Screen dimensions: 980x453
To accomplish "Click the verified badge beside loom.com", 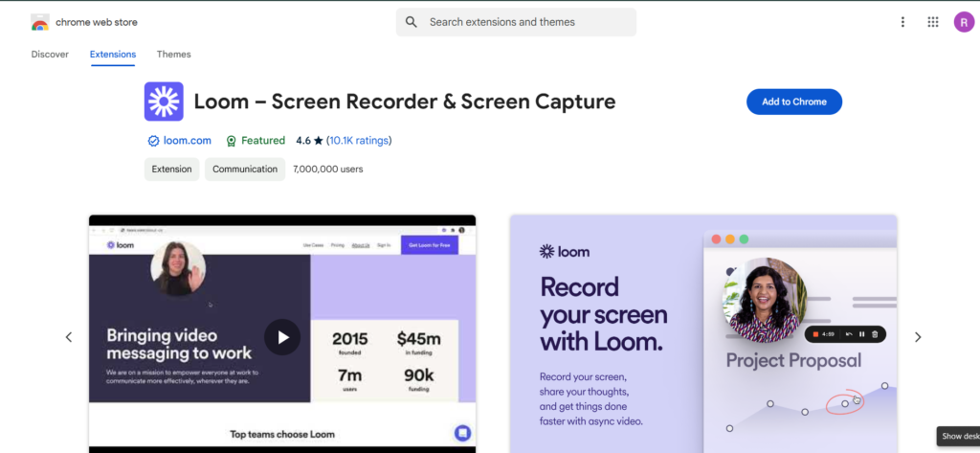I will (153, 141).
